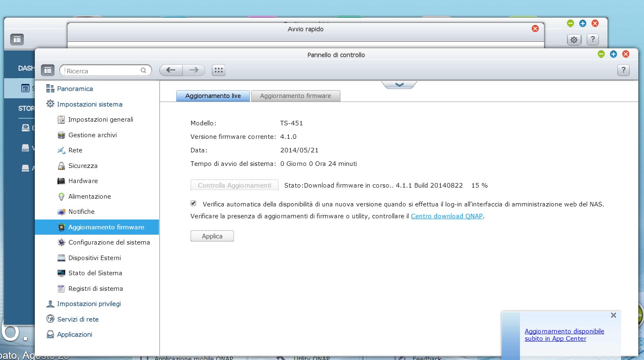Toggle the Control Panel sidebar view icon
This screenshot has width=644, height=360.
pyautogui.click(x=48, y=70)
